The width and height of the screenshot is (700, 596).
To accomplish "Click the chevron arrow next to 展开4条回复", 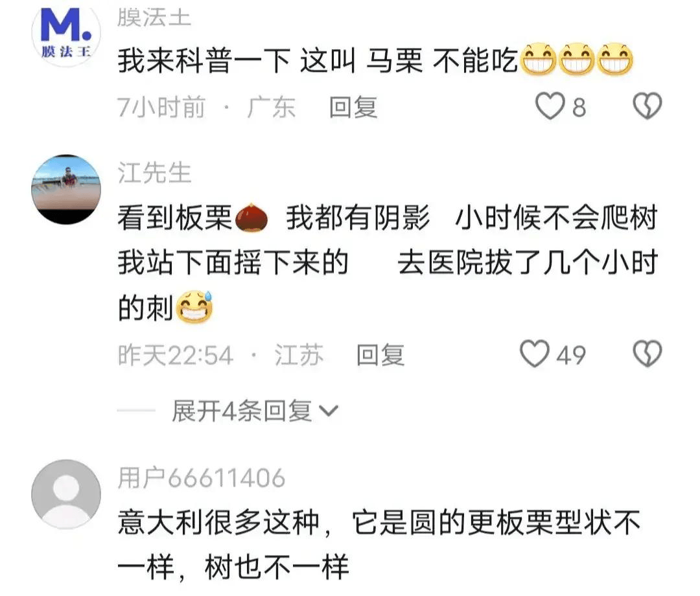I will pyautogui.click(x=329, y=411).
